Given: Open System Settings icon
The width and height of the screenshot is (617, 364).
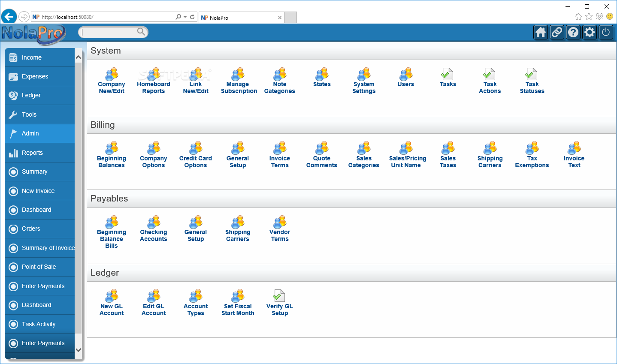Looking at the screenshot, I should coord(364,81).
